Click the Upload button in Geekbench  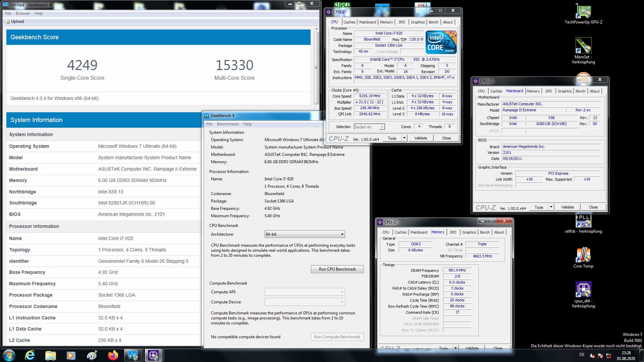pos(14,21)
